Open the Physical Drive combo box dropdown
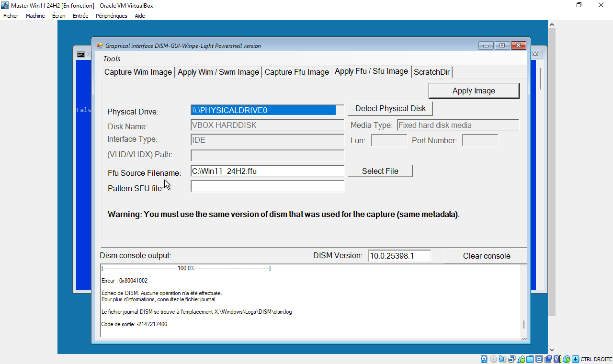Screen dimensions: 613x364 [x=340, y=110]
